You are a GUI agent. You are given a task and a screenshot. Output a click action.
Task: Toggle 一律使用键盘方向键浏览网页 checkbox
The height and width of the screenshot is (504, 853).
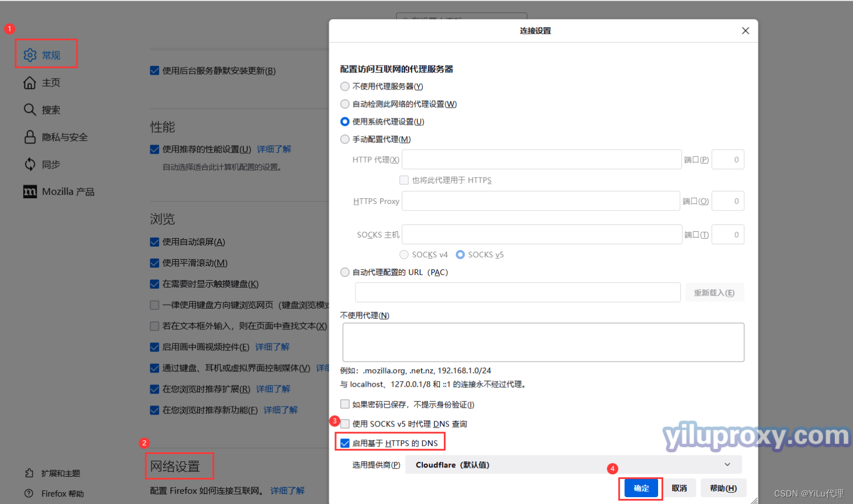coord(154,305)
